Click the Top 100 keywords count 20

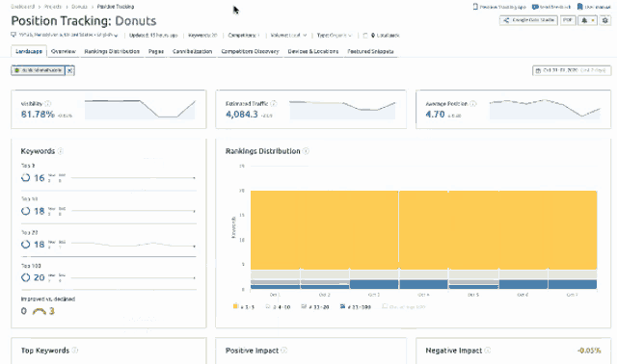[39, 277]
